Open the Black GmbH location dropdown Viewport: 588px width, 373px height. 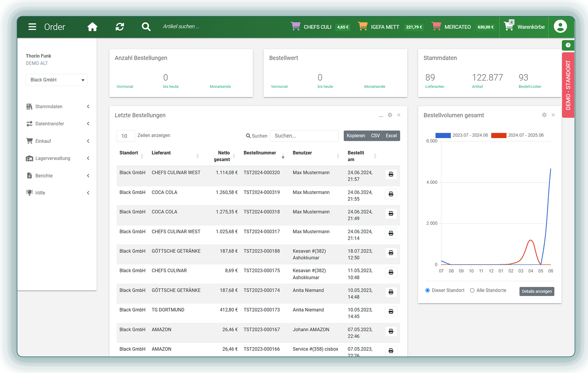tap(57, 80)
